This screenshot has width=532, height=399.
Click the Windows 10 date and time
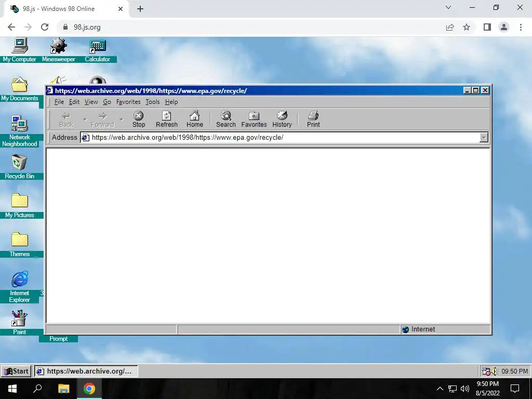click(487, 389)
